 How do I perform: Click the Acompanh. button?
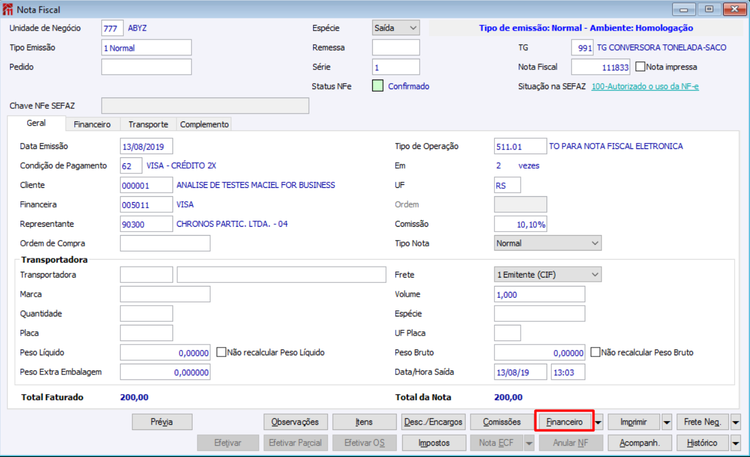pyautogui.click(x=640, y=443)
